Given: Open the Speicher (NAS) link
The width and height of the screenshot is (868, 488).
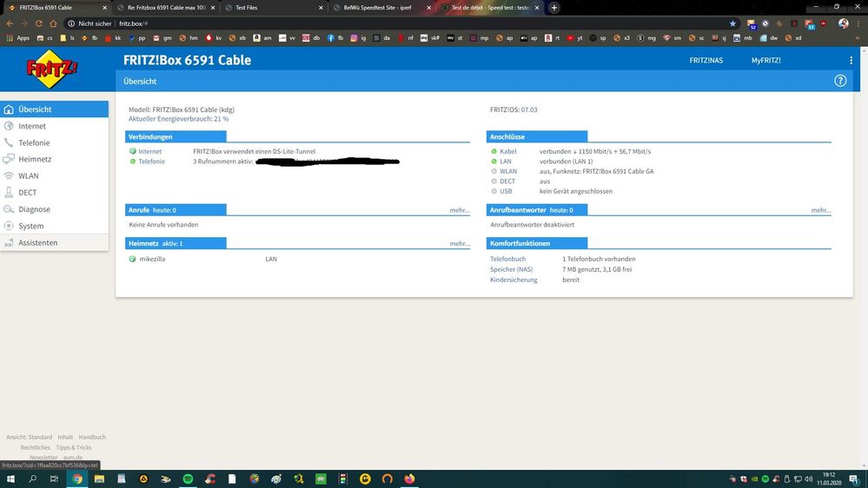Looking at the screenshot, I should coord(511,269).
